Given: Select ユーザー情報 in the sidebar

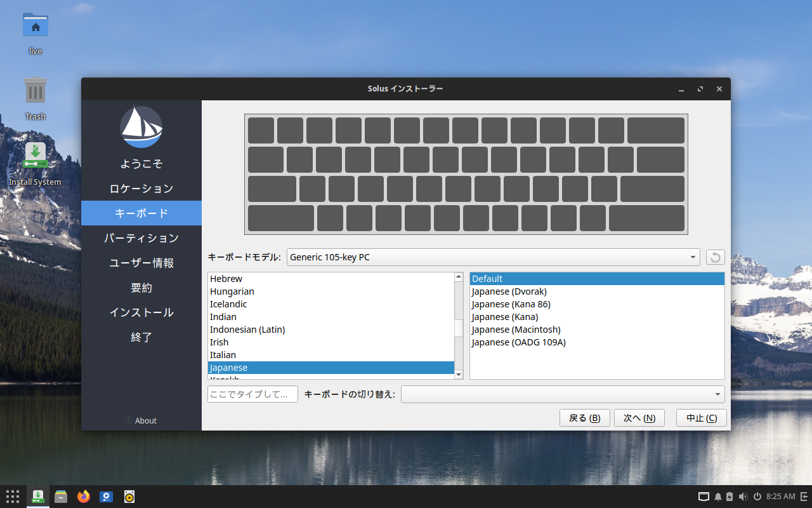Looking at the screenshot, I should click(x=141, y=263).
